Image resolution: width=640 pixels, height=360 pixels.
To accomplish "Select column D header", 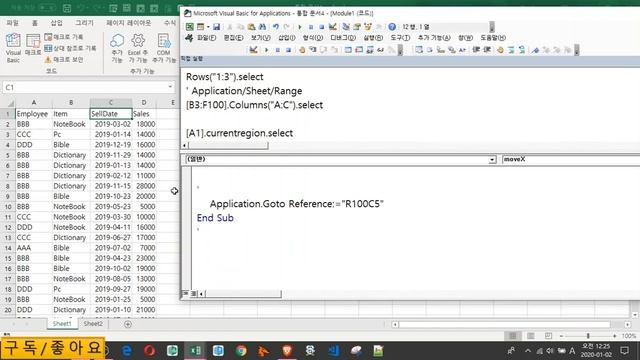I will click(144, 102).
